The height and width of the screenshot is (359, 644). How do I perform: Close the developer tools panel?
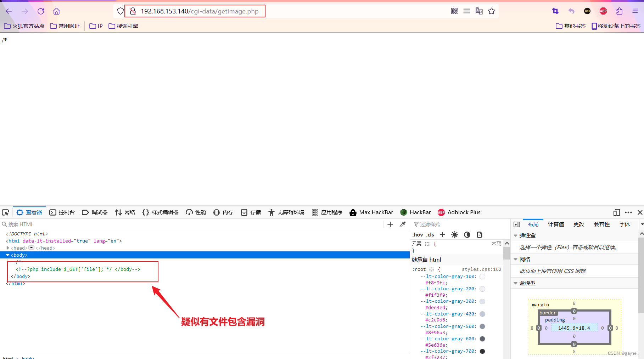point(640,212)
